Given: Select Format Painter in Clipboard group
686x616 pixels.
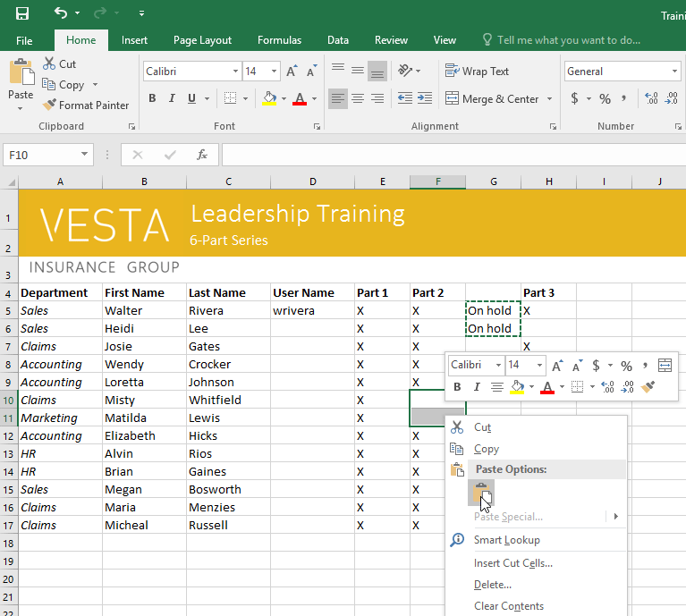Looking at the screenshot, I should click(85, 105).
